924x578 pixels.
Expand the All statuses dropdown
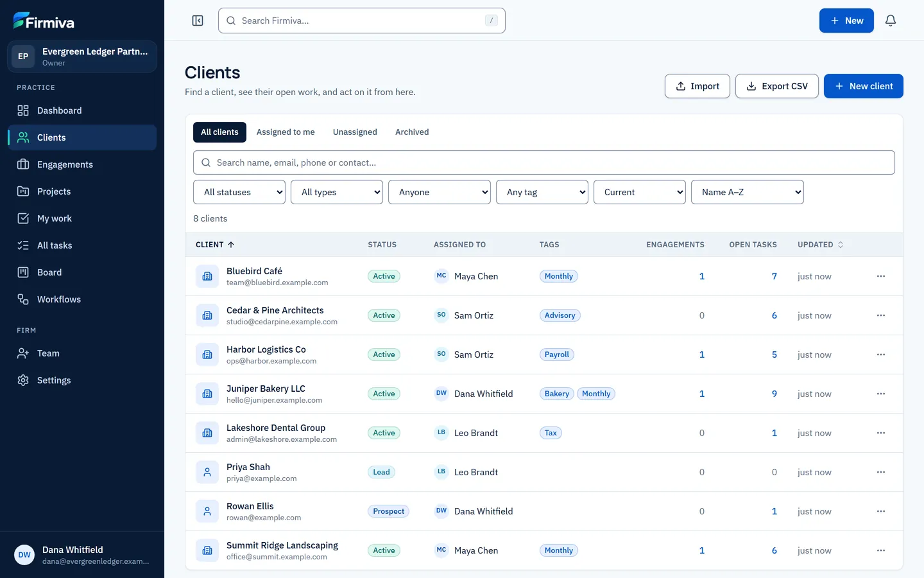tap(239, 192)
